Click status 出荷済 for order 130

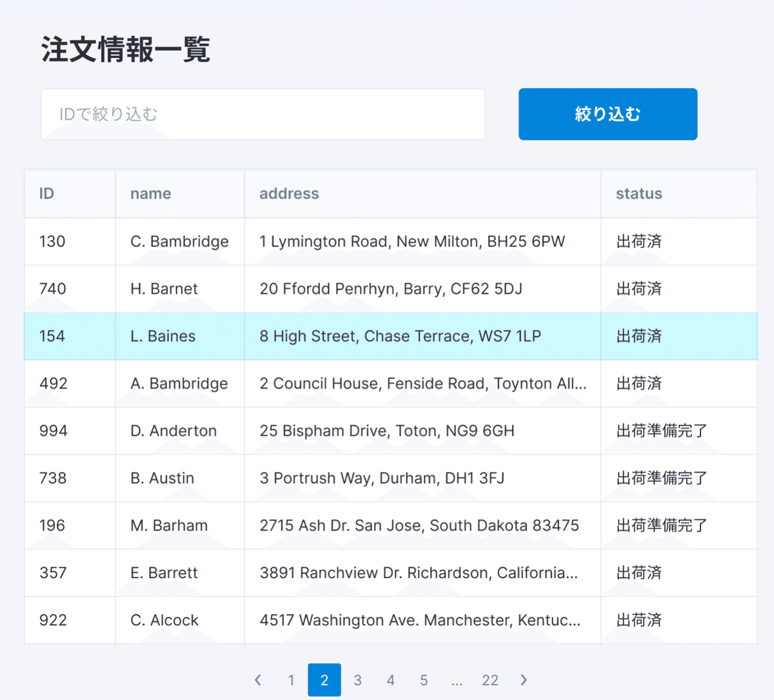[x=639, y=242]
